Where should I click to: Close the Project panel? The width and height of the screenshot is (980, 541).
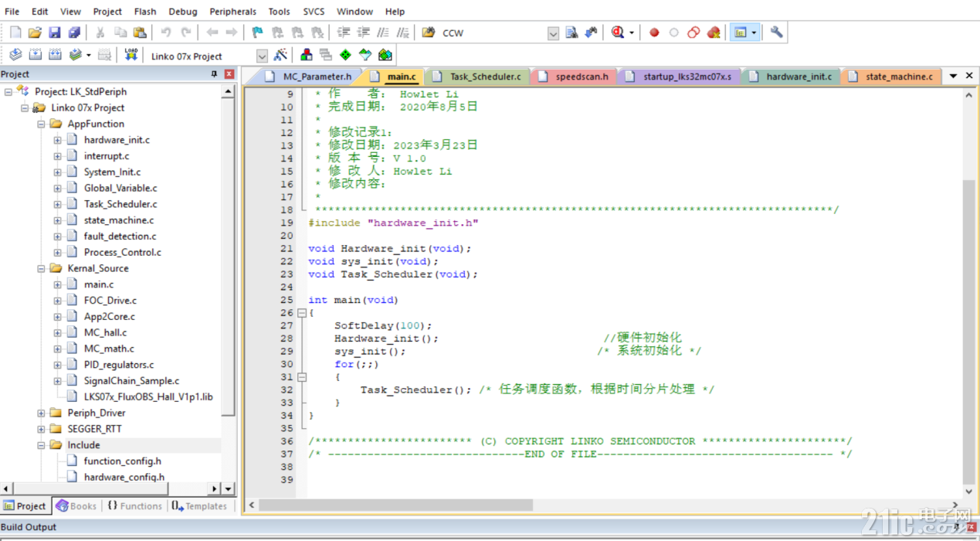229,74
